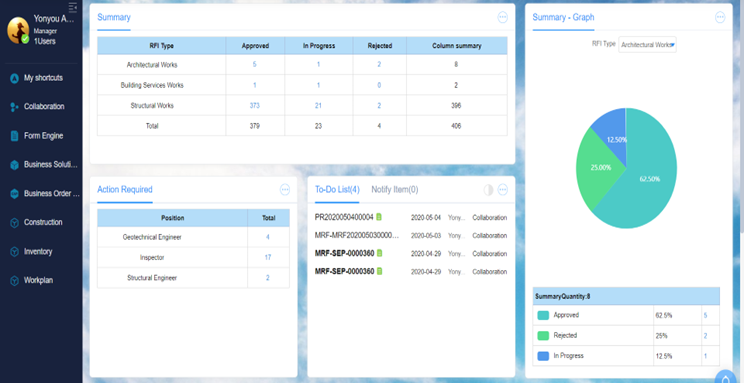The image size is (744, 383).
Task: Click the Building Services Works row label
Action: (152, 85)
